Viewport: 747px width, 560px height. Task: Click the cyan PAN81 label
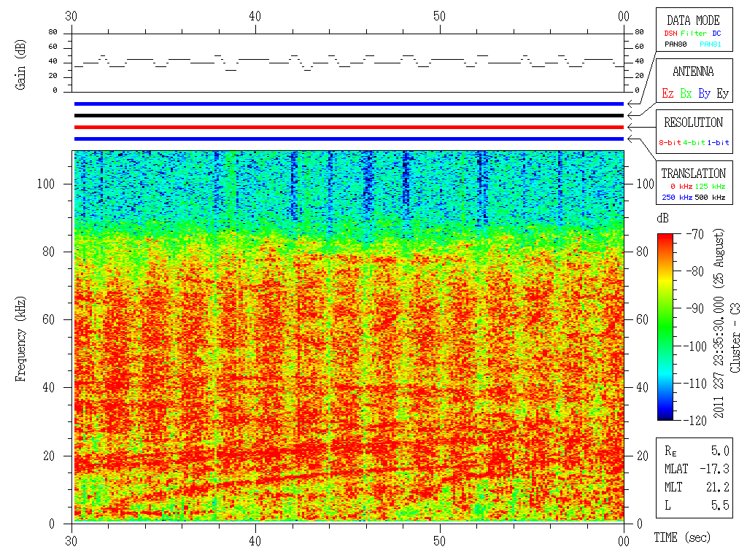711,44
